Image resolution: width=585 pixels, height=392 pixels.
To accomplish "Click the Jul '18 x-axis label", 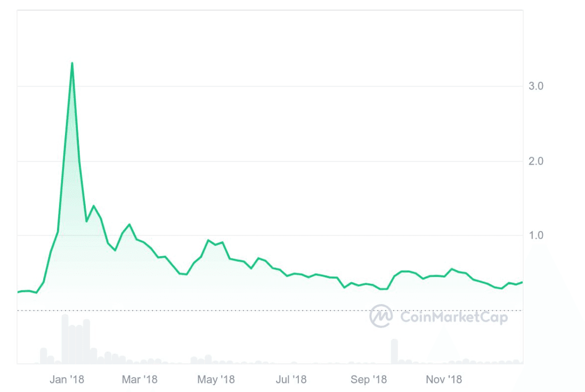I will coord(291,379).
